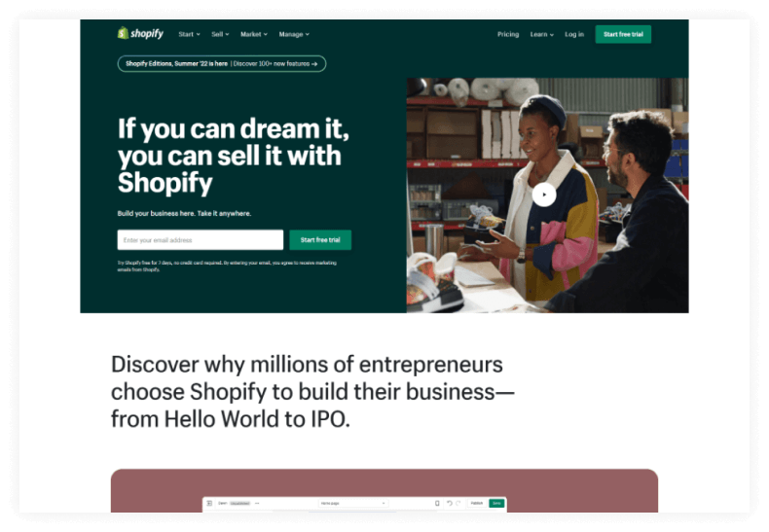Open the Home page selector dropdown
This screenshot has height=532, width=769.
(x=353, y=503)
